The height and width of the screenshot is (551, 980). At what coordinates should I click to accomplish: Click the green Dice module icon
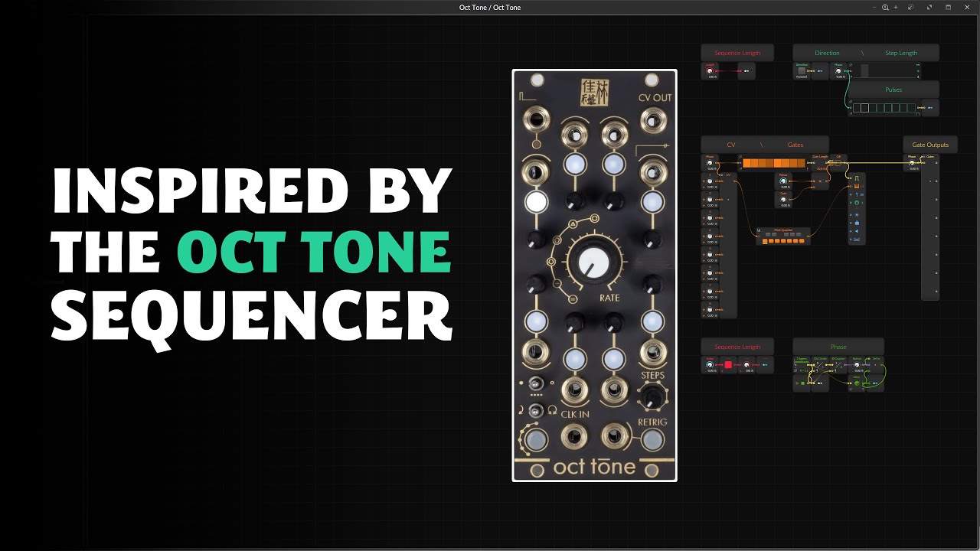click(x=857, y=383)
